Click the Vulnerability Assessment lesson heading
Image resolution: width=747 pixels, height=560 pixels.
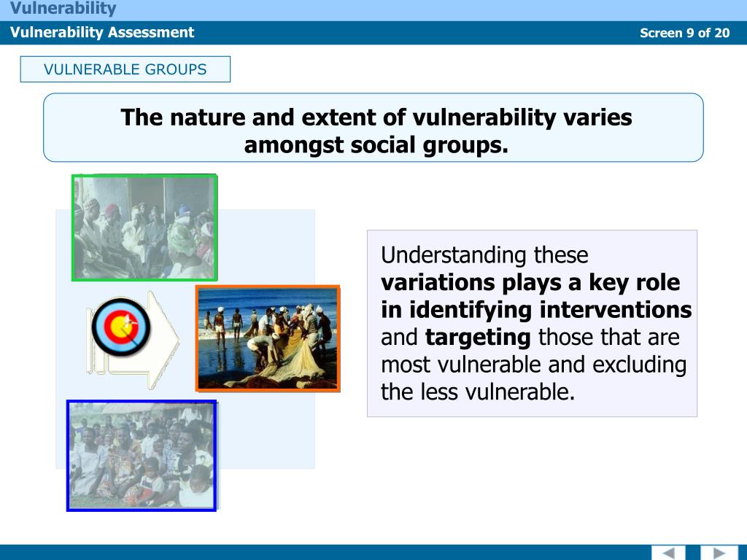tap(102, 32)
